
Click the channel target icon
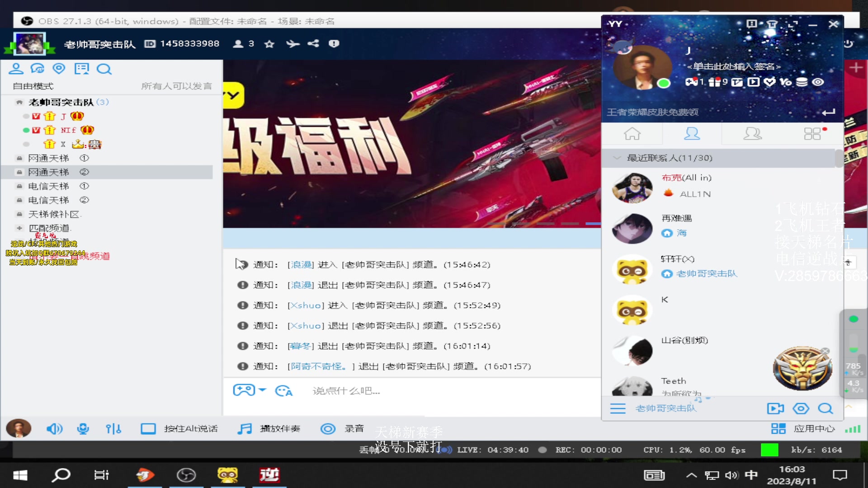coord(59,69)
